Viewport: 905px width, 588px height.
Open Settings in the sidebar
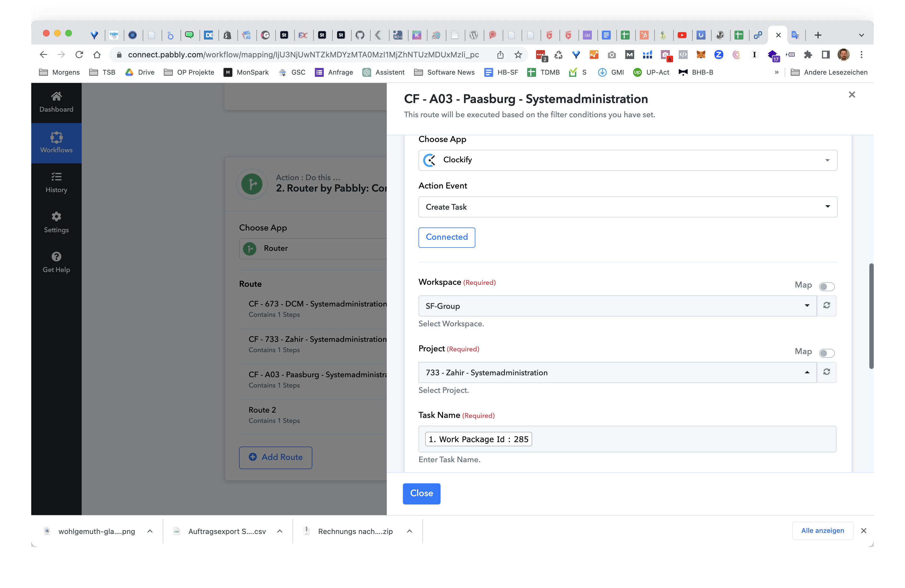56,223
